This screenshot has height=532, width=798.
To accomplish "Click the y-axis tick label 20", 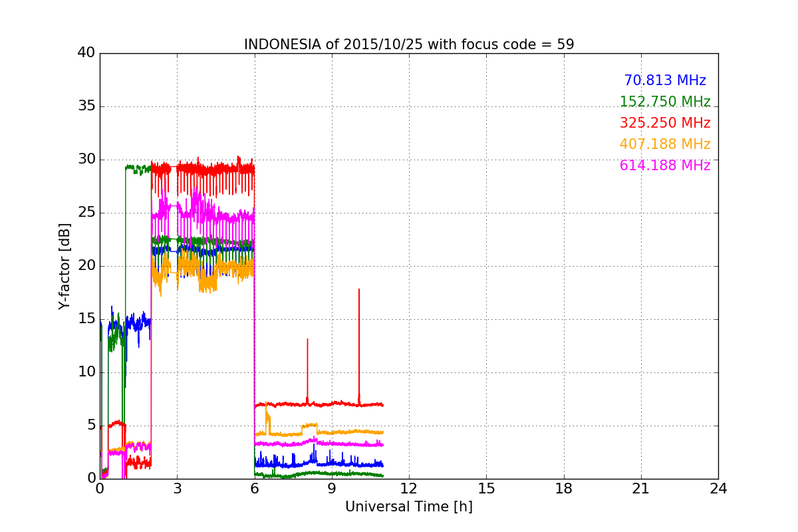I will [x=86, y=266].
